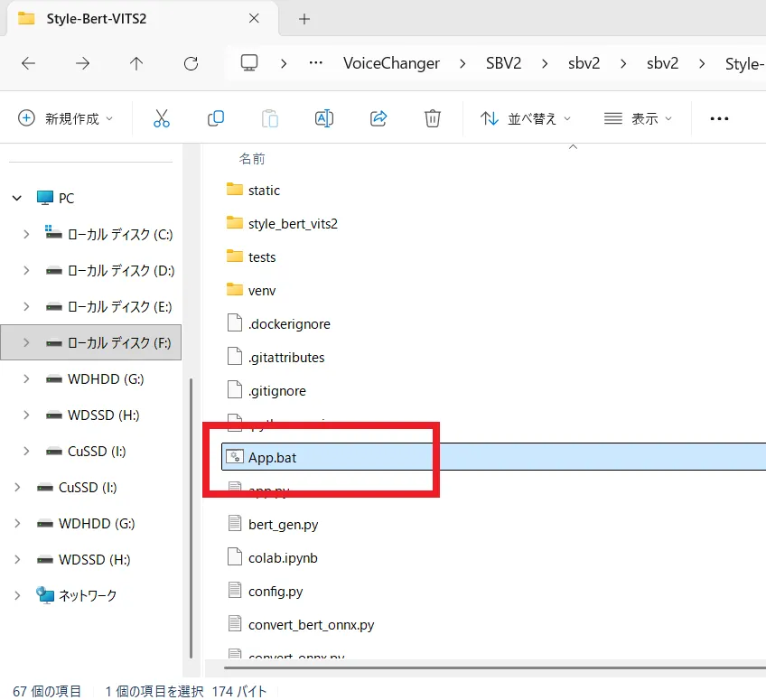Click the Copy icon in toolbar
The image size is (766, 700).
[216, 118]
